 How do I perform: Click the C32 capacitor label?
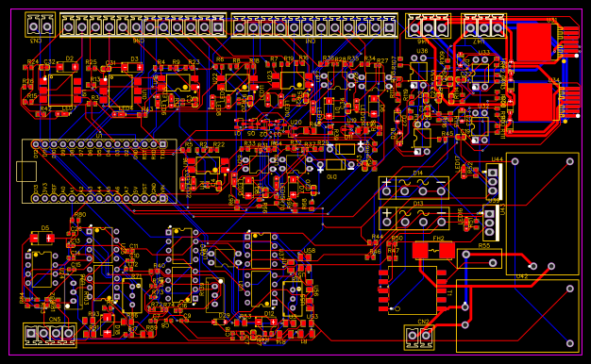point(50,61)
